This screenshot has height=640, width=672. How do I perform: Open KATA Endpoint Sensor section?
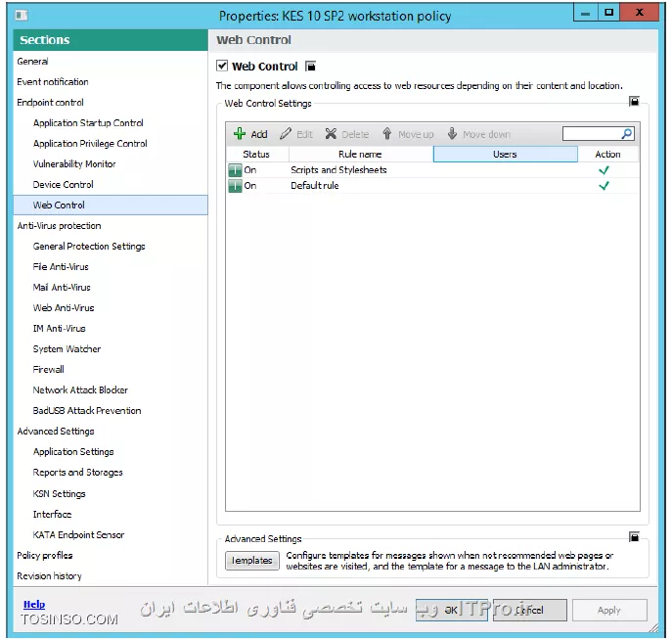coord(79,535)
